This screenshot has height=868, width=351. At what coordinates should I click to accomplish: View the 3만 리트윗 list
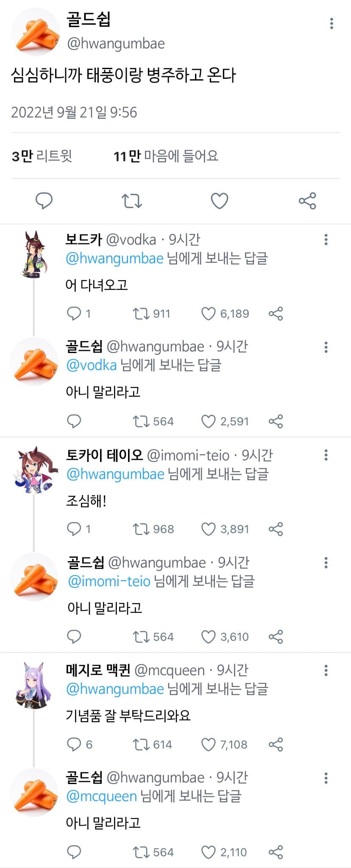[42, 156]
